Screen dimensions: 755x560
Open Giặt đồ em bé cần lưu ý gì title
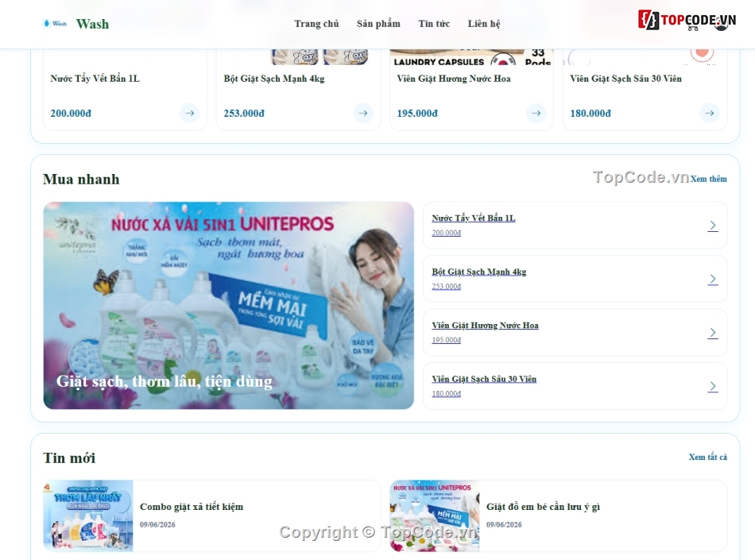pos(543,507)
